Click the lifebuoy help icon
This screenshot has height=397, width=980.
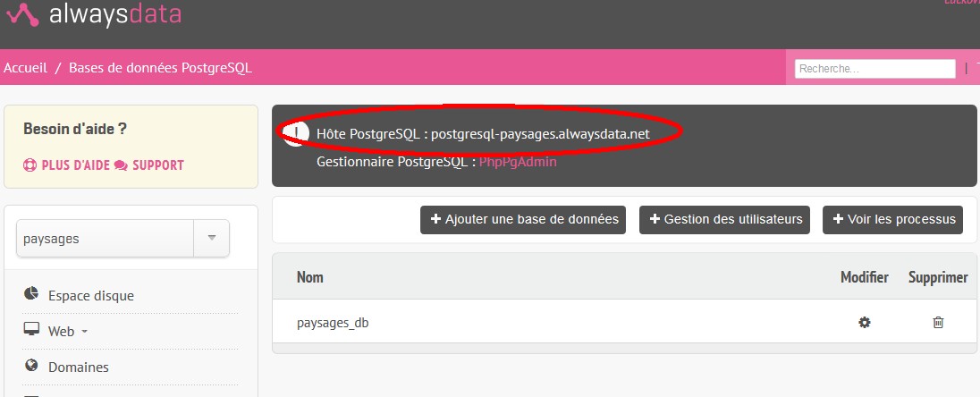[x=30, y=165]
